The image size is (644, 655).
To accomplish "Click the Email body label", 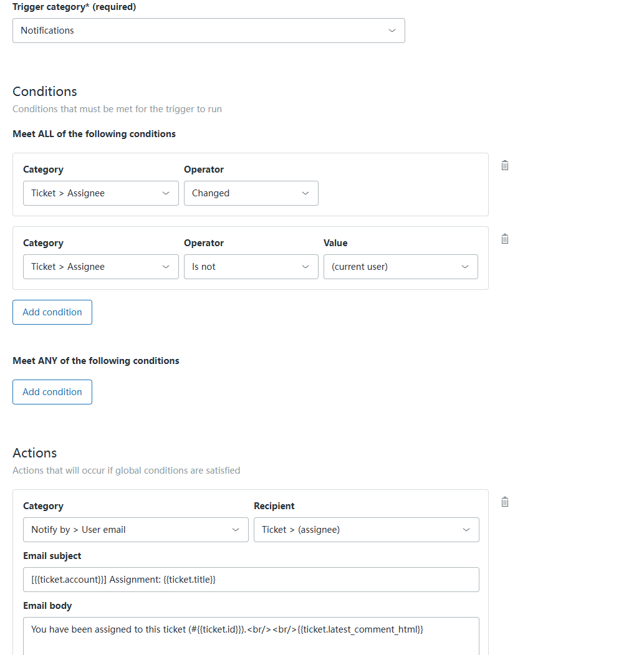I will (x=47, y=606).
